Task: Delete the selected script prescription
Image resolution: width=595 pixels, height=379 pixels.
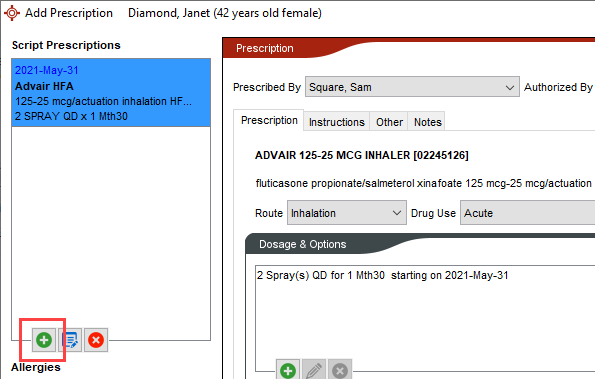Action: click(96, 340)
